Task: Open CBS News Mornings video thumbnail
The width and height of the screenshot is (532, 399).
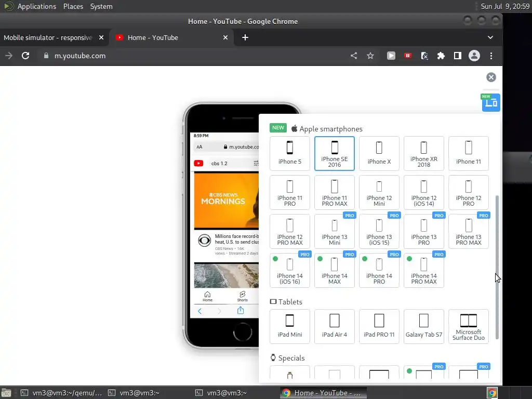Action: pyautogui.click(x=227, y=201)
